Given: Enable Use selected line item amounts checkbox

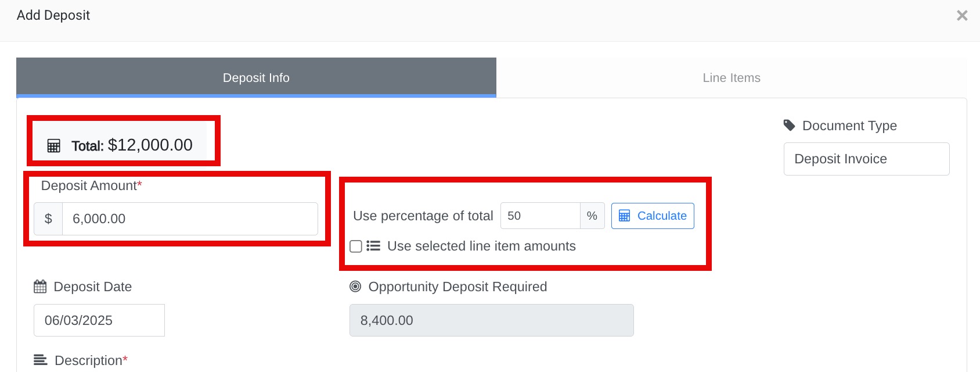Looking at the screenshot, I should (x=356, y=246).
